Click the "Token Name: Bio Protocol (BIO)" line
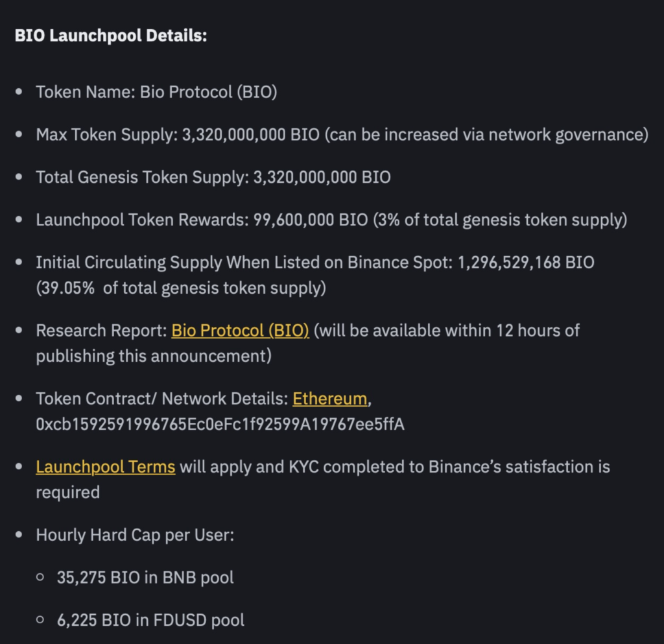The width and height of the screenshot is (664, 644). click(156, 92)
